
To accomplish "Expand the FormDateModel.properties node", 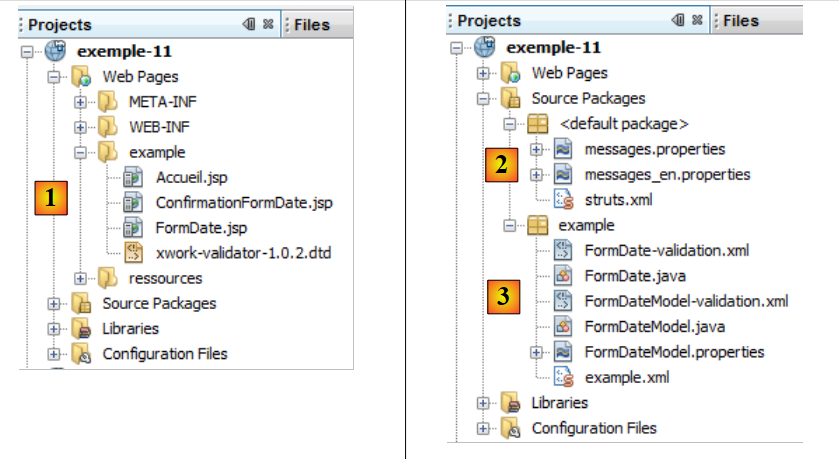I will (x=537, y=352).
